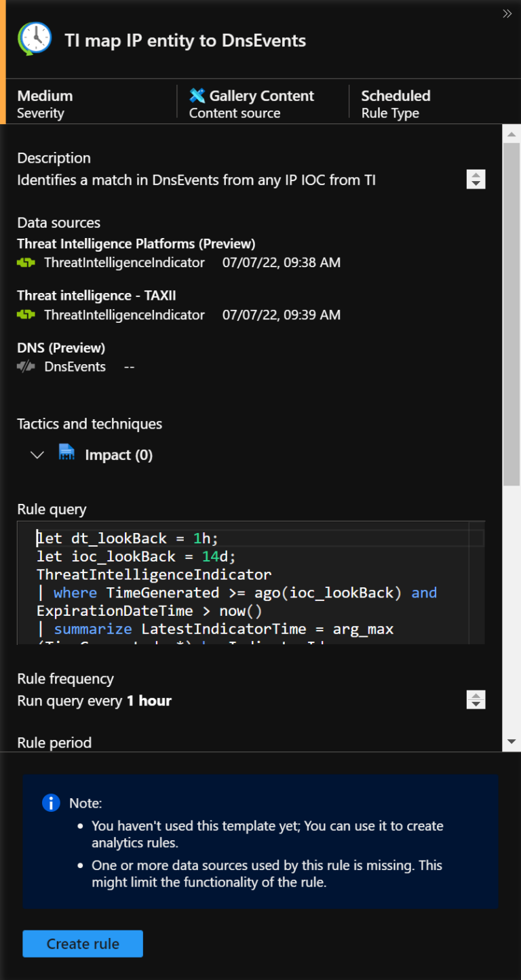Click the grayed DnsEvents data source icon

[x=26, y=366]
